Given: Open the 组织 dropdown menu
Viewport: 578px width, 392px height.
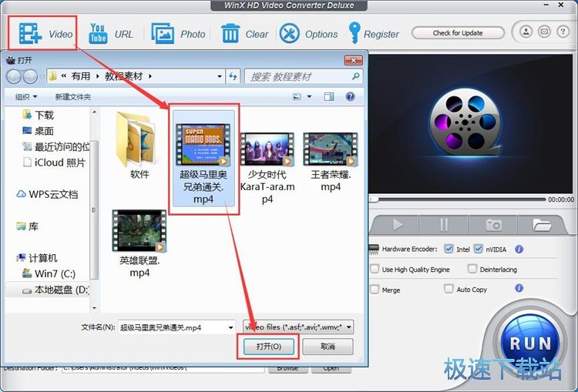Looking at the screenshot, I should click(26, 97).
